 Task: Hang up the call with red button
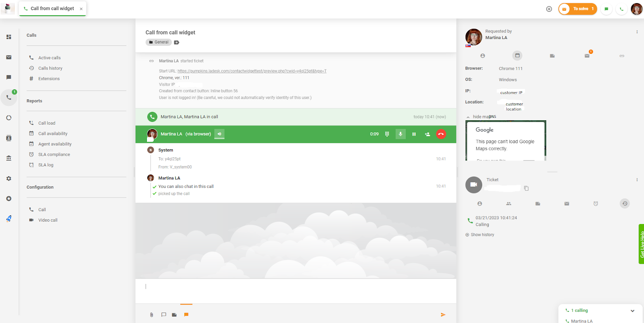(441, 134)
